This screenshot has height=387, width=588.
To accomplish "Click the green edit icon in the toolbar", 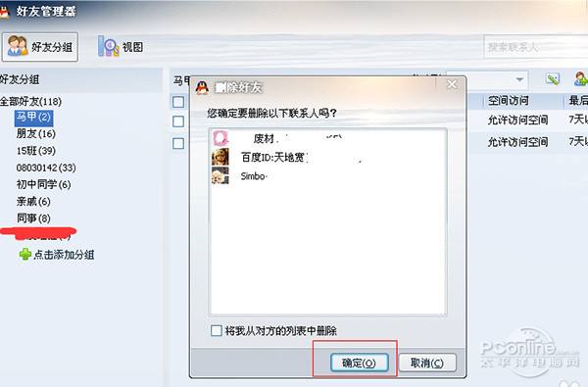I will [x=553, y=78].
